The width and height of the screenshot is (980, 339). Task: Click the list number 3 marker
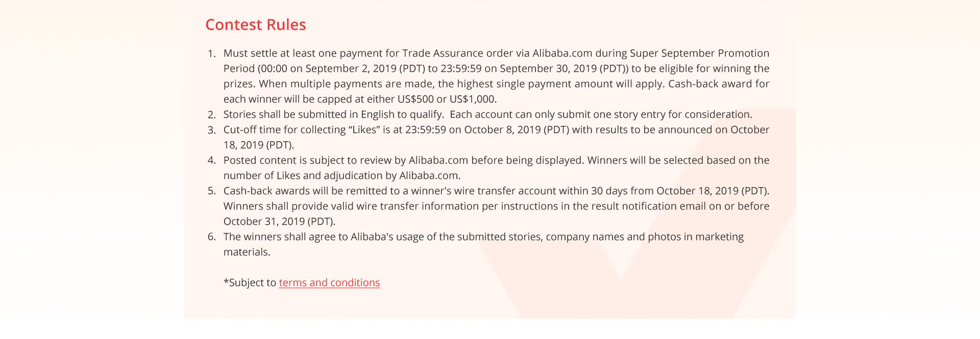[x=212, y=130]
